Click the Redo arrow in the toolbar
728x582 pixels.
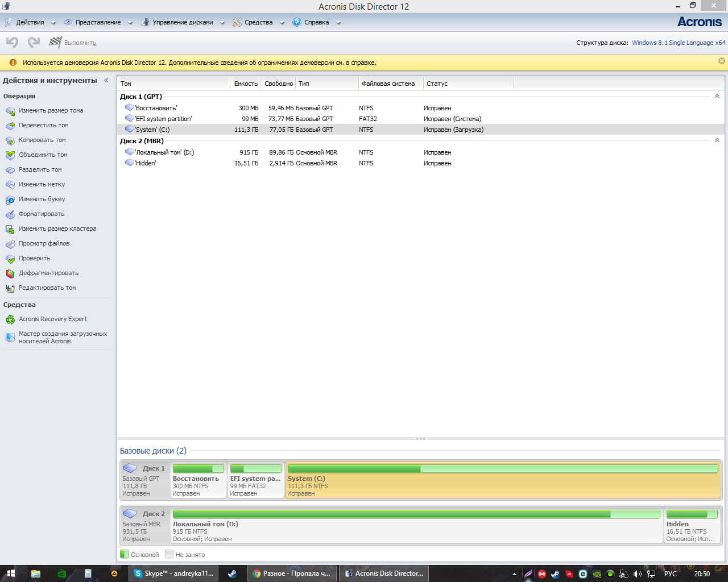(34, 43)
